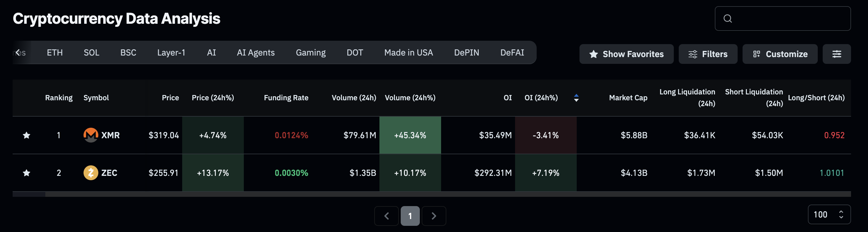This screenshot has height=232, width=868.
Task: Click the ZEC Zcash coin logo
Action: pyautogui.click(x=91, y=173)
